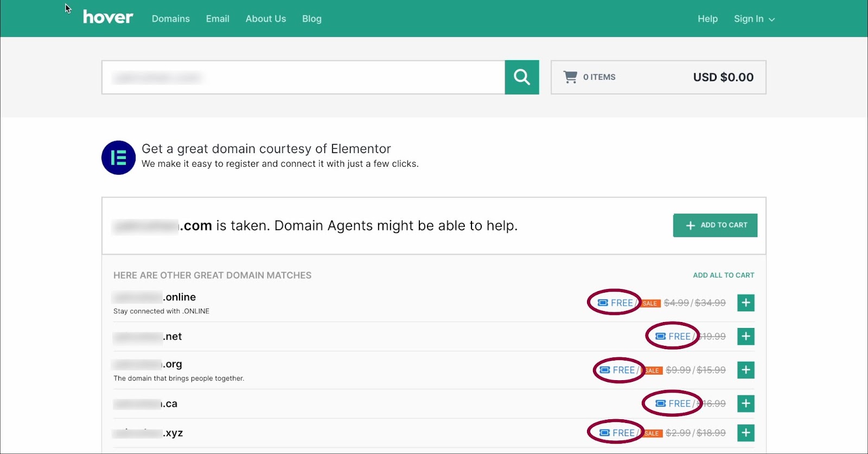Click ADD ALL TO CART link
The height and width of the screenshot is (454, 868).
[724, 275]
